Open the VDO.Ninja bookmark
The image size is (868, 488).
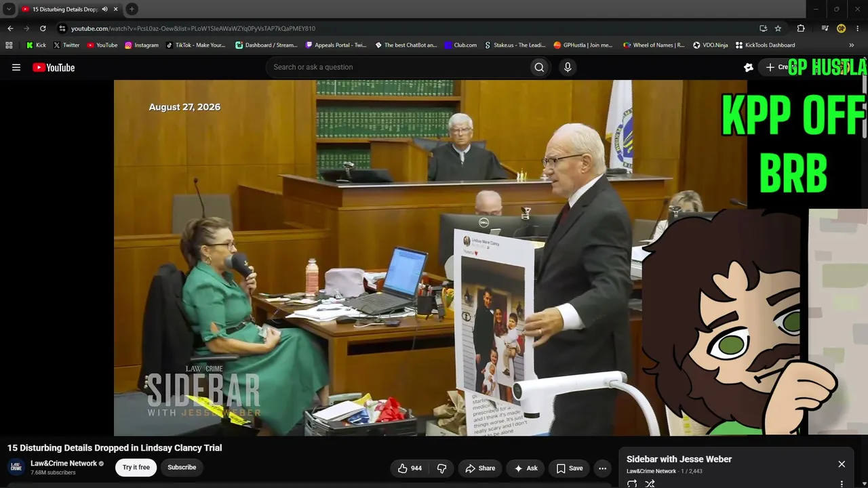pos(710,45)
